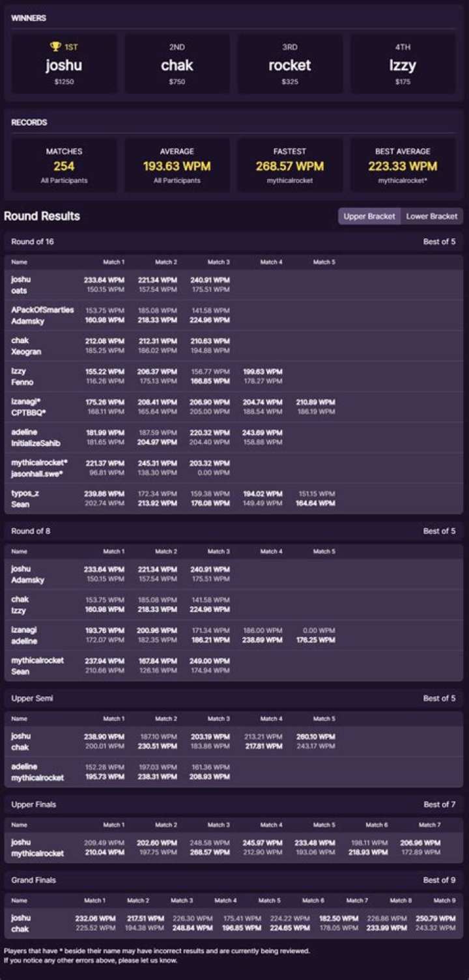
Task: Select the Matches 254 record card
Action: pos(64,165)
